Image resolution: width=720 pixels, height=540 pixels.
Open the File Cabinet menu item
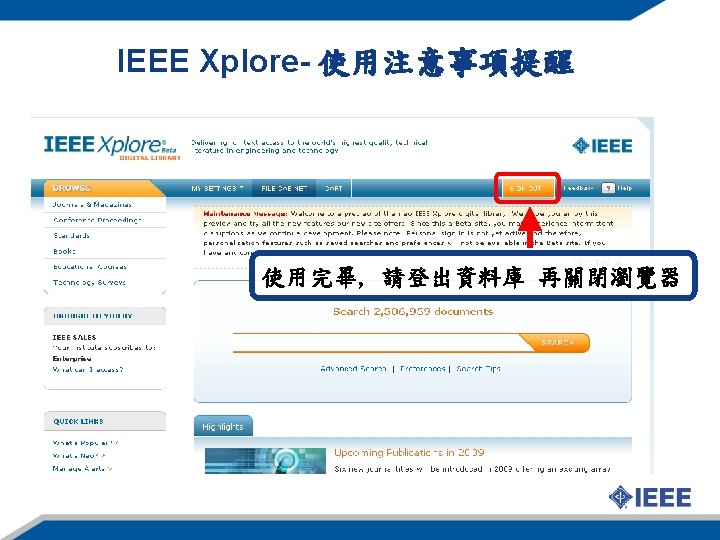click(284, 188)
